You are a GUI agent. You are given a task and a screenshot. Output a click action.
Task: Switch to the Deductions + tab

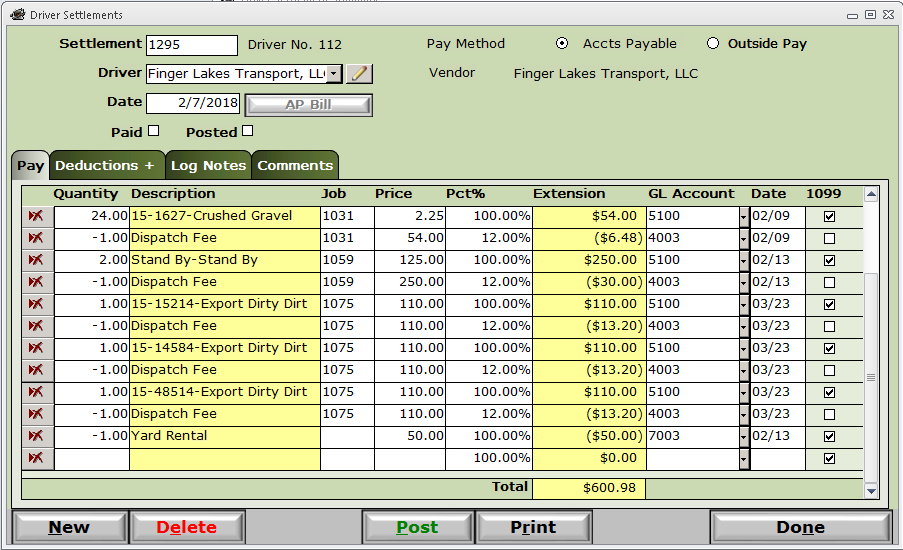[107, 165]
